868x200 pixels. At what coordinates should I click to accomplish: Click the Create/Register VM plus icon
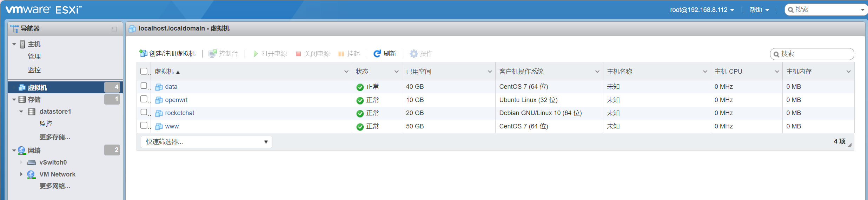click(x=143, y=53)
